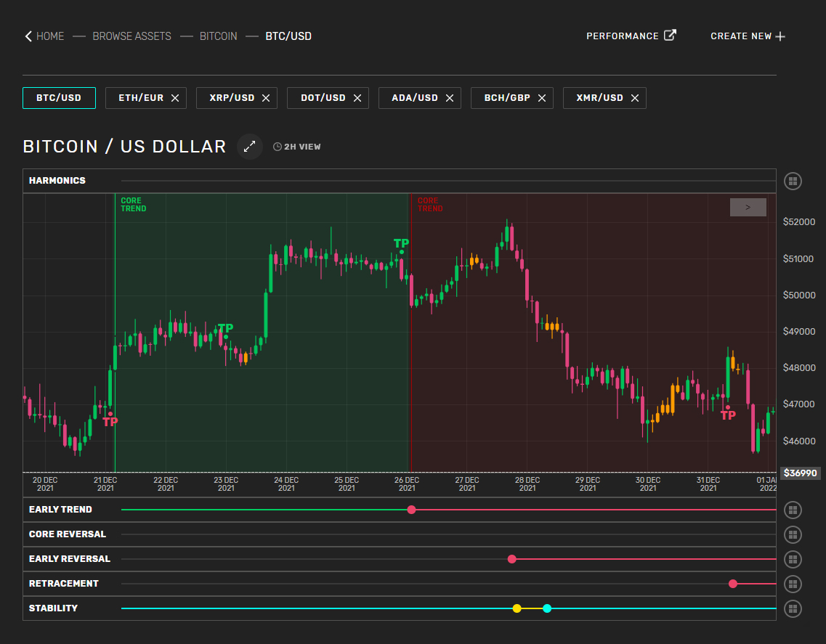Screen dimensions: 826x644
Task: Go to HOME breadcrumb
Action: pyautogui.click(x=50, y=36)
